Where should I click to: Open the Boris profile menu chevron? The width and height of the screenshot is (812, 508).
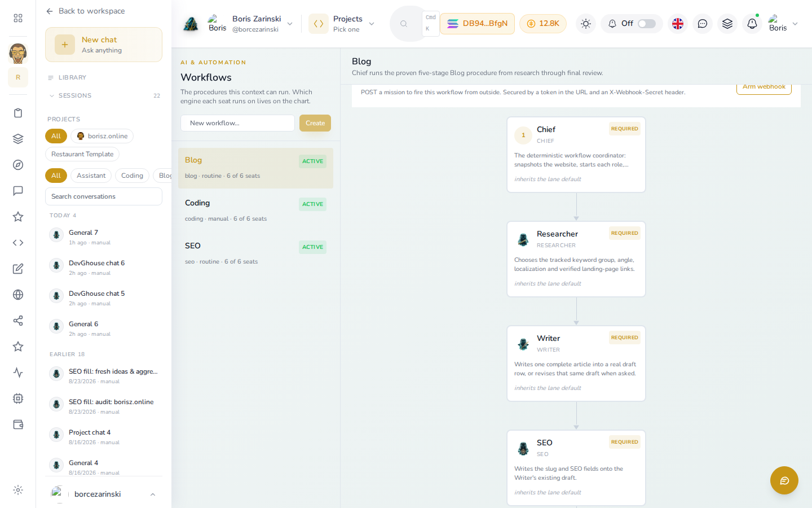pyautogui.click(x=795, y=24)
